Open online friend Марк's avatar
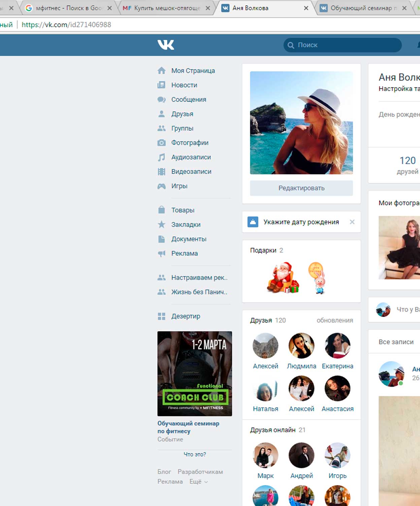This screenshot has width=420, height=506. (x=265, y=455)
